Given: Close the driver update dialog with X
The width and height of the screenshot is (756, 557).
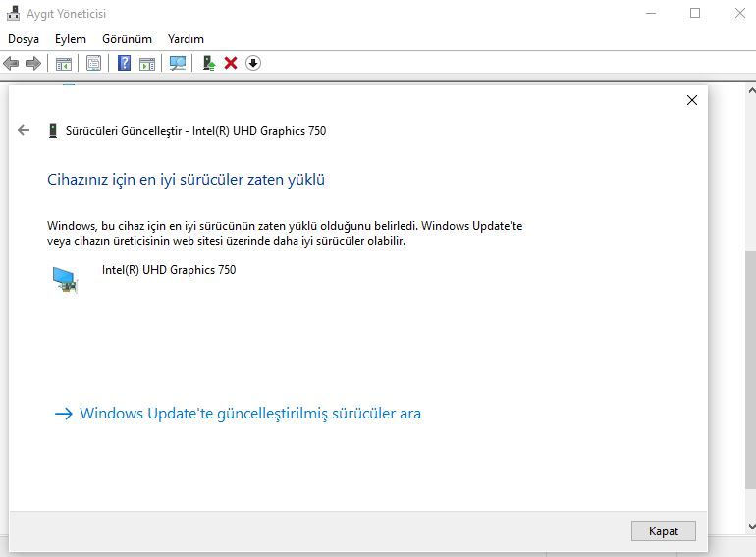Looking at the screenshot, I should point(692,100).
